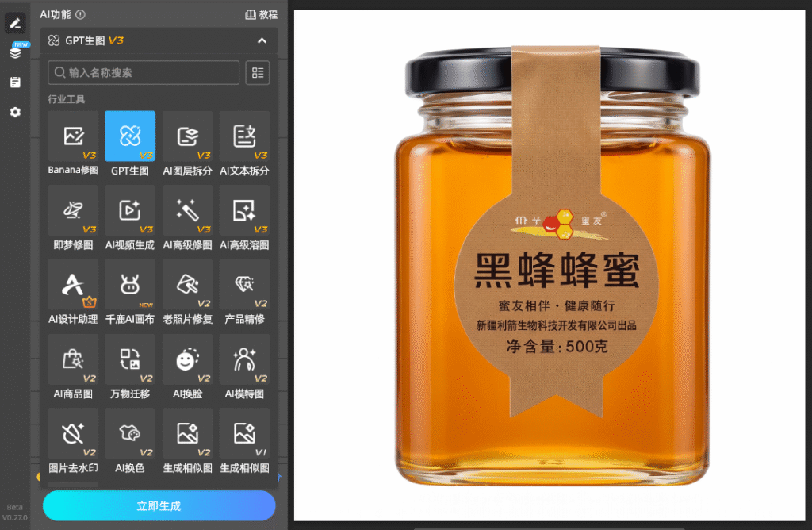Select the GPT生图 tool tile
The width and height of the screenshot is (812, 530).
pyautogui.click(x=130, y=136)
